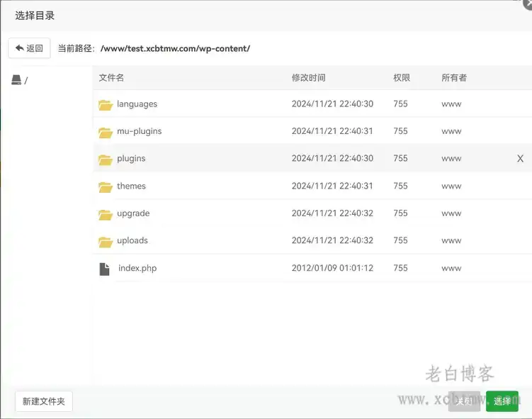The width and height of the screenshot is (532, 419).
Task: Click the 权限 column header
Action: 402,78
